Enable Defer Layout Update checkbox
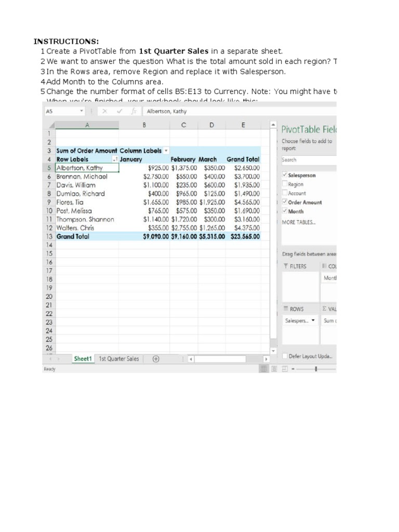Image resolution: width=399 pixels, height=532 pixels. [285, 356]
